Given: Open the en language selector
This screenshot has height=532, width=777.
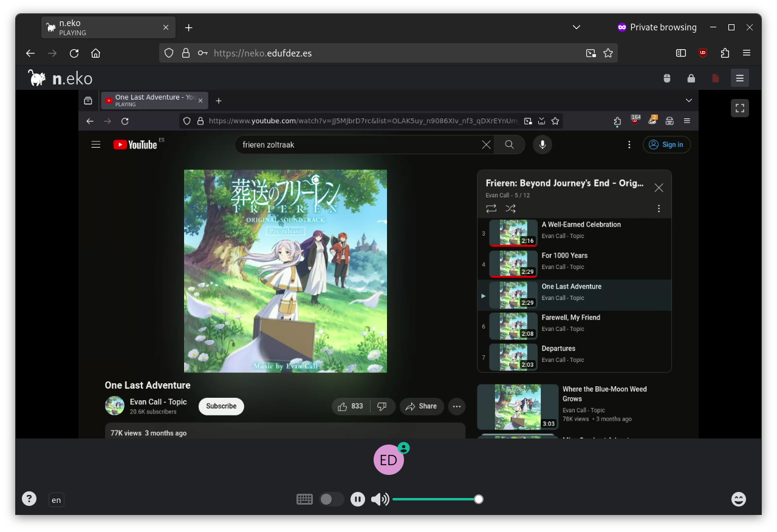Looking at the screenshot, I should tap(56, 500).
